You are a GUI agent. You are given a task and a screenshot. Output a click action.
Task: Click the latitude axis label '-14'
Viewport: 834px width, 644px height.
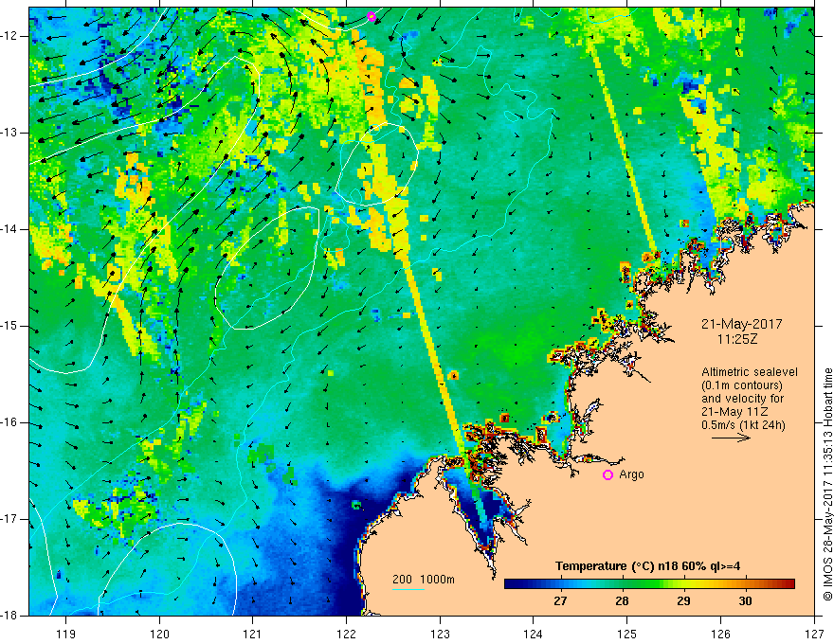coord(10,229)
